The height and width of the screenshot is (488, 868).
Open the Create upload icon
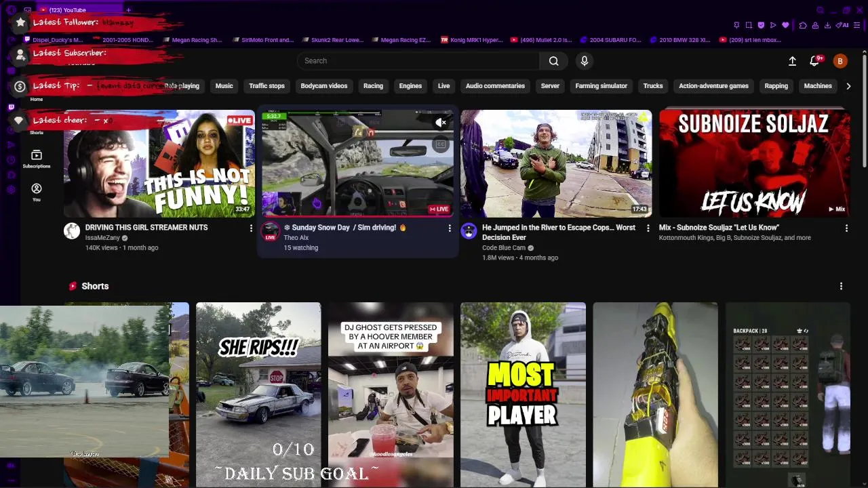pos(792,61)
